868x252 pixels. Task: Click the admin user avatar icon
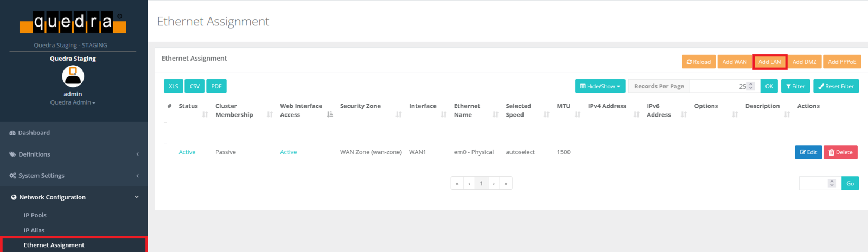[73, 76]
